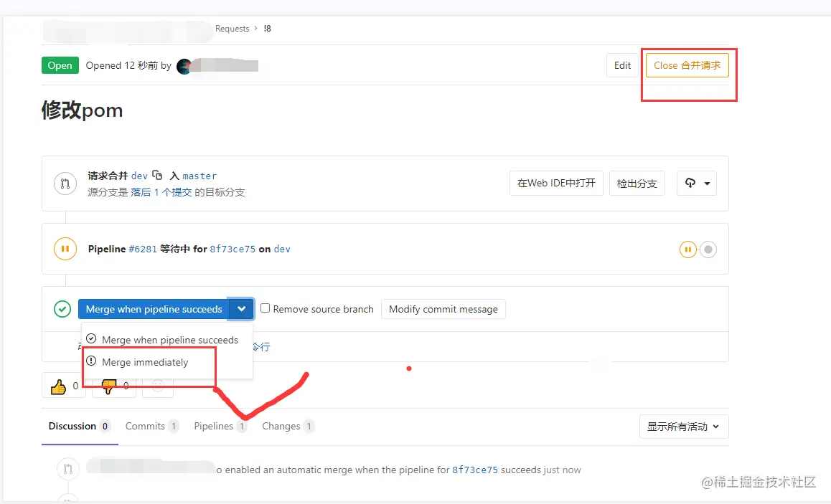Open the 显示所有活动 filter dropdown

coord(684,427)
